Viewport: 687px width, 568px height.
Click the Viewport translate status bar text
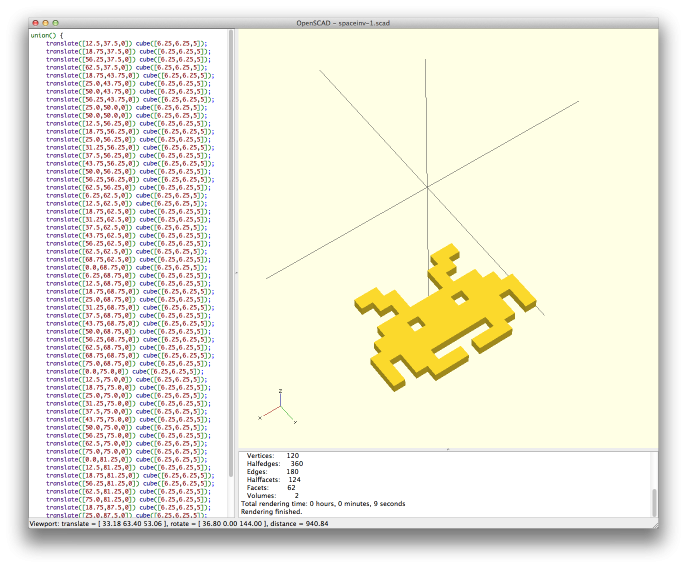pos(179,524)
